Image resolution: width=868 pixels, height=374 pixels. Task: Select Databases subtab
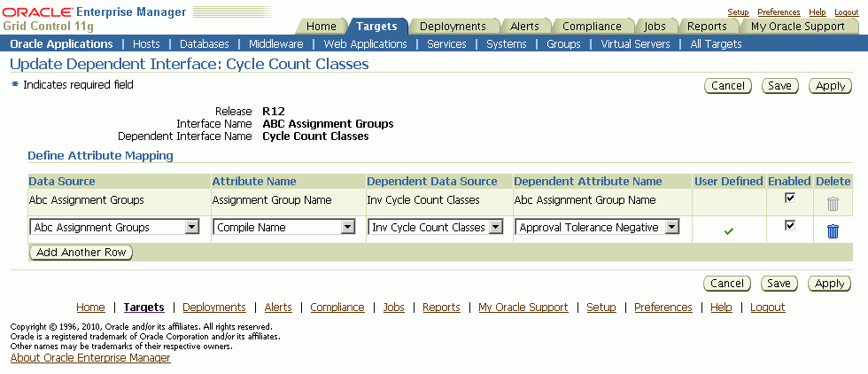(x=205, y=43)
